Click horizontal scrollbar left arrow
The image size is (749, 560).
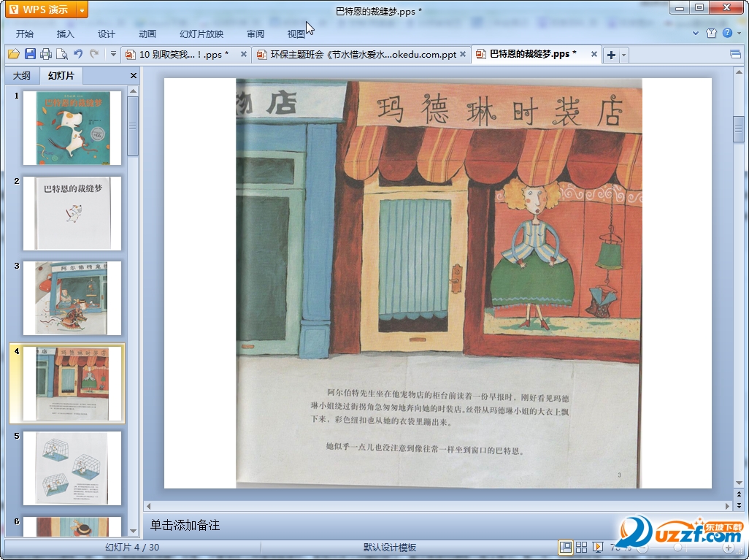click(148, 505)
